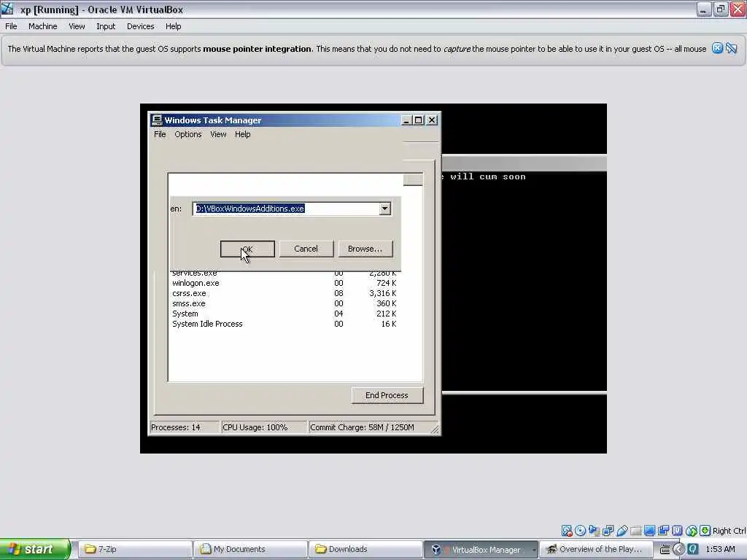This screenshot has height=560, width=747.
Task: Open Task Manager's Options menu
Action: [x=188, y=134]
